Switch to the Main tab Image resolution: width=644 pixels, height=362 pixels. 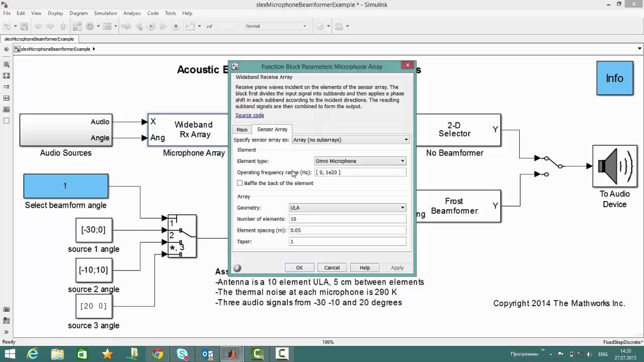point(242,130)
